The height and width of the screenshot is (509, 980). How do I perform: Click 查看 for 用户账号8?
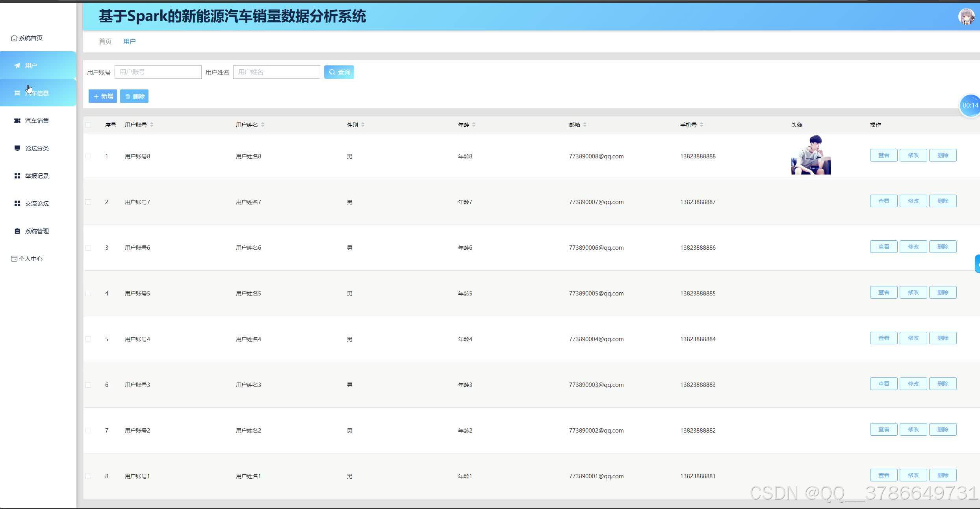tap(884, 155)
